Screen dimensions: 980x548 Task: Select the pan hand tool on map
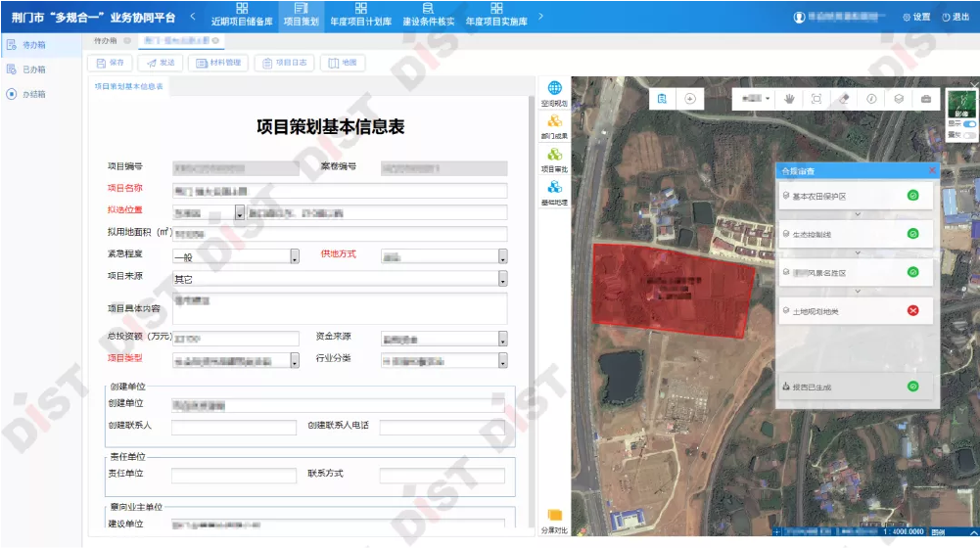tap(790, 99)
